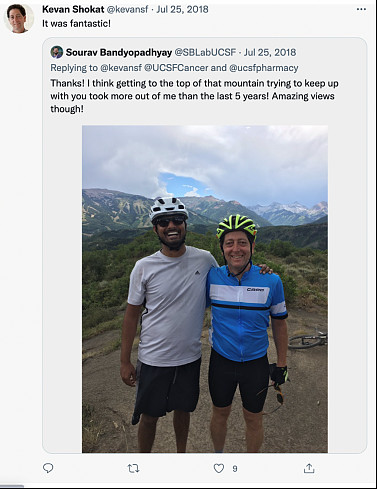The width and height of the screenshot is (377, 489).
Task: Open the share upload icon
Action: [309, 468]
